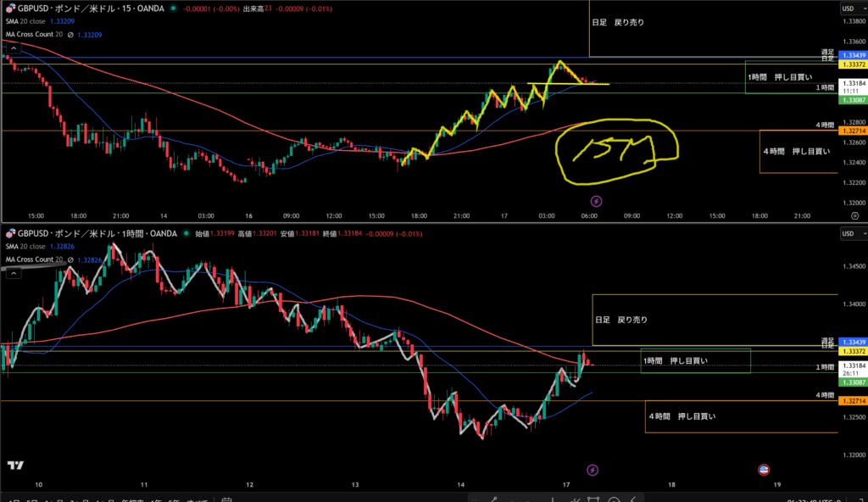Screen dimensions: 868x502
Task: Click the blue 1.33439 price label on 1-hour chart
Action: click(x=851, y=342)
